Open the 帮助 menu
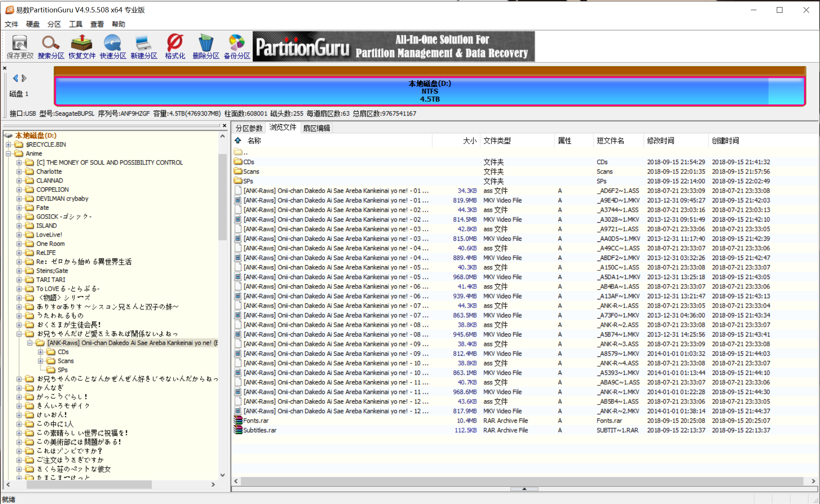 [118, 24]
